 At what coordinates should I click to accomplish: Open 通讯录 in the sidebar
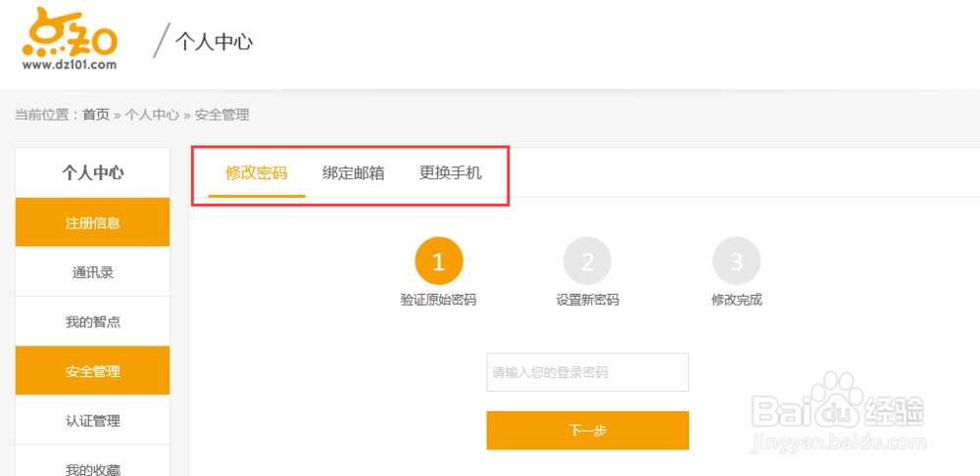click(x=92, y=272)
